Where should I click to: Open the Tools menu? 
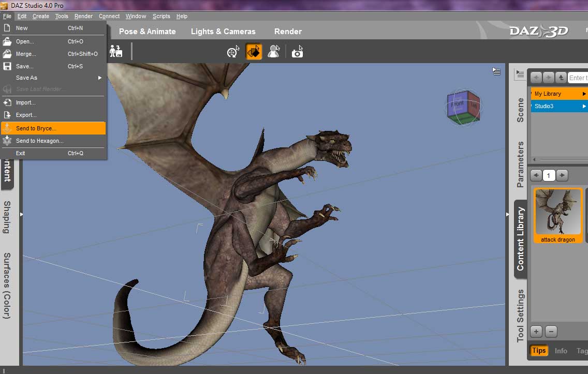62,16
